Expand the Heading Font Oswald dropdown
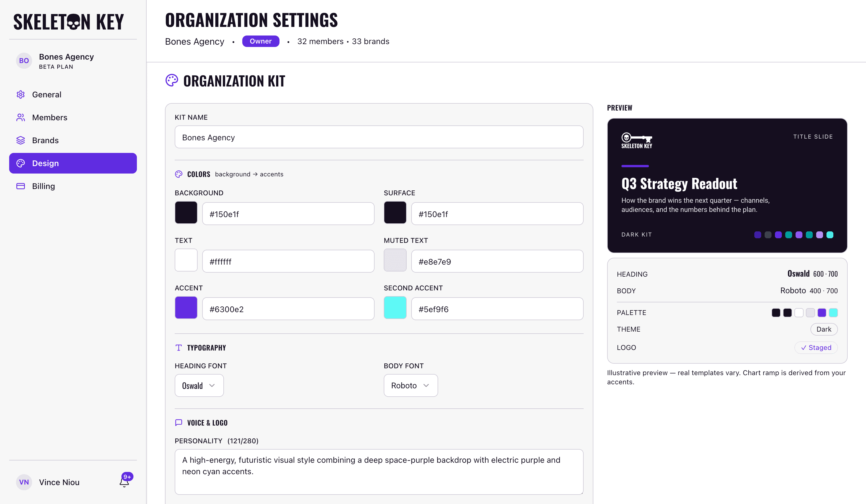Image resolution: width=866 pixels, height=504 pixels. pyautogui.click(x=199, y=385)
